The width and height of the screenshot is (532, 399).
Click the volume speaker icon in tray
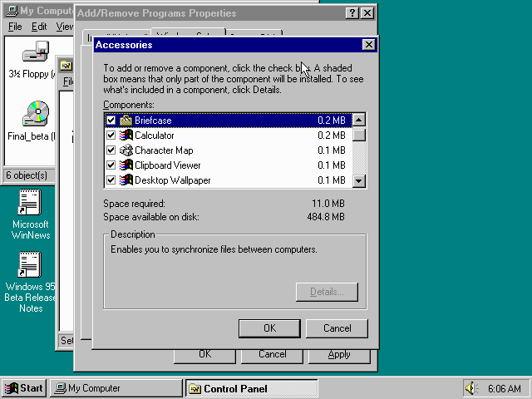click(472, 388)
